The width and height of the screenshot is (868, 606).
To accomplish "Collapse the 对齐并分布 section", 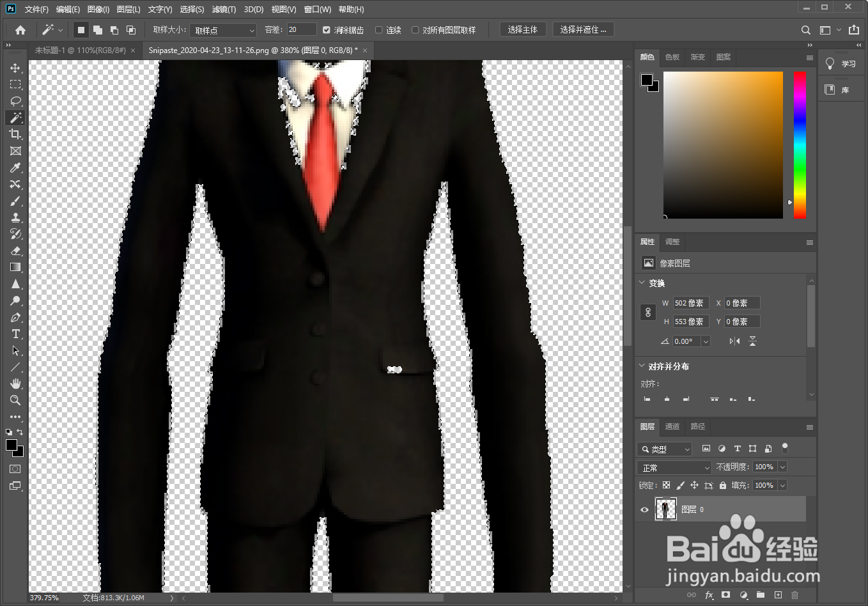I will [642, 366].
